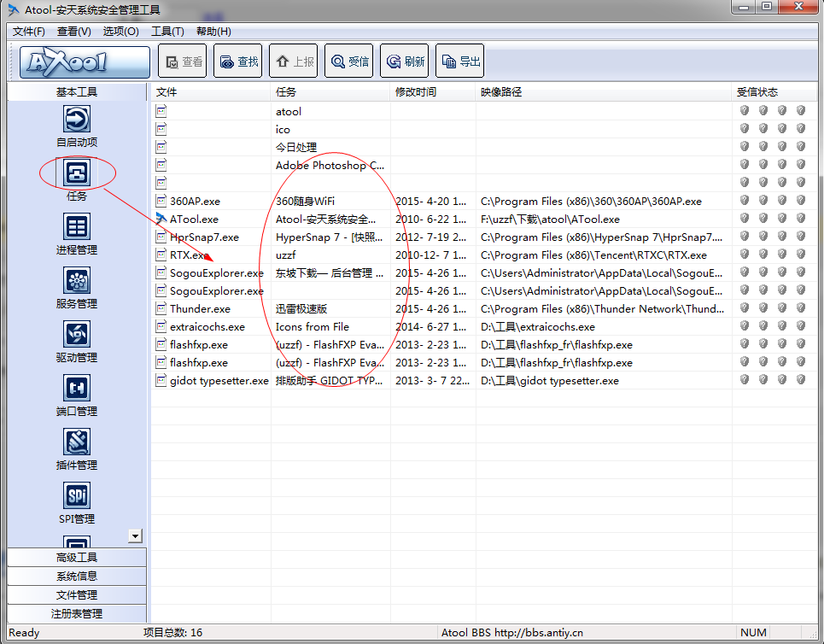Sort by the 修改时间 column header
The height and width of the screenshot is (644, 824).
(433, 92)
